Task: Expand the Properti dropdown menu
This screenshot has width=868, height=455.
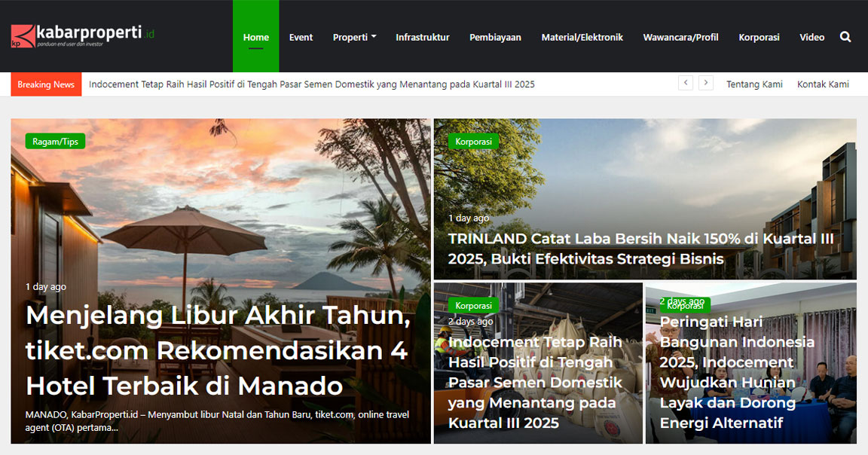Action: [354, 36]
